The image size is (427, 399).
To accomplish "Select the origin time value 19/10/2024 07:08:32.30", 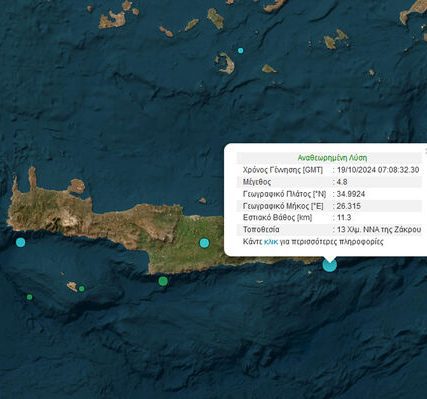I will tap(378, 170).
